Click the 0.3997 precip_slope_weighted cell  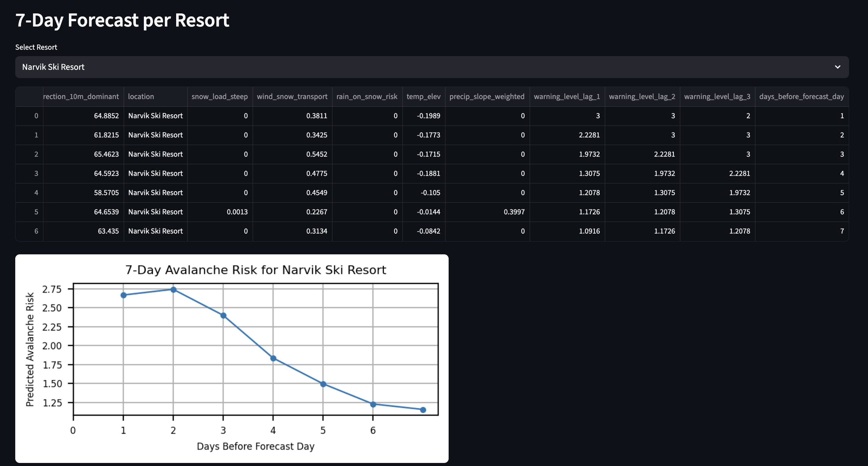pyautogui.click(x=514, y=212)
